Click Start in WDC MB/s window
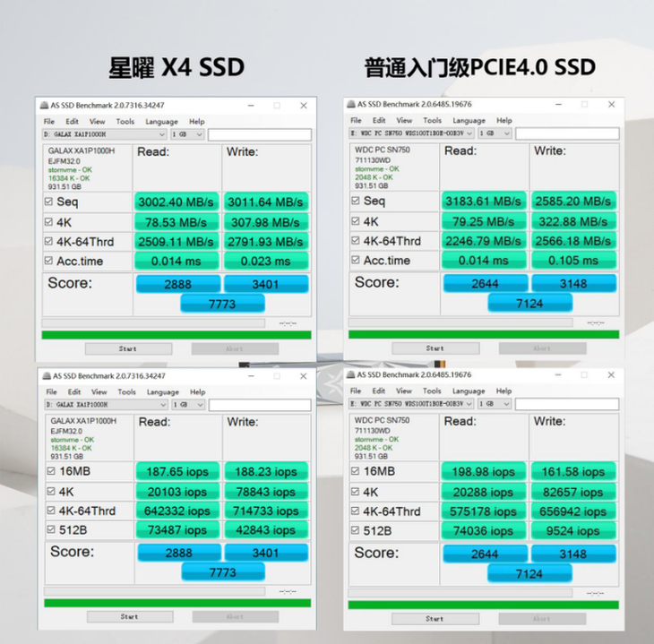 click(x=435, y=348)
